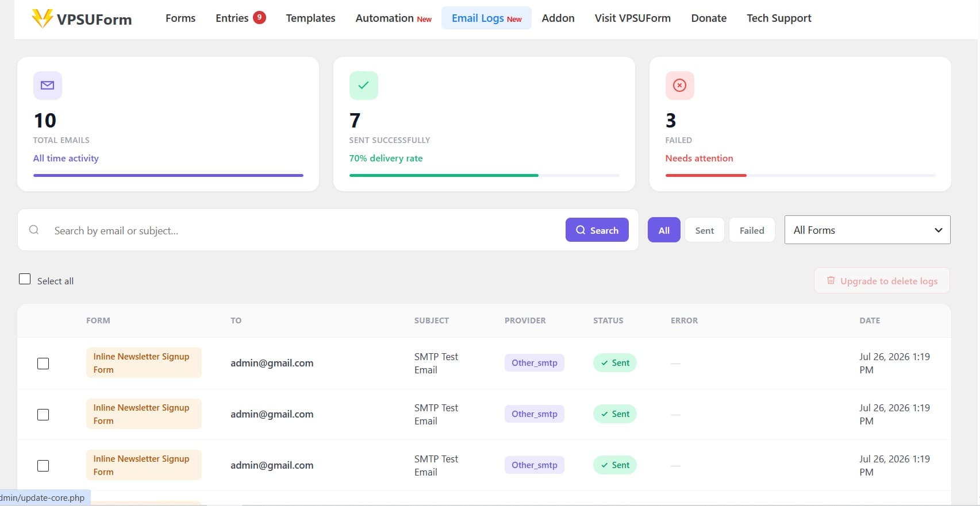The height and width of the screenshot is (506, 980).
Task: Click admin@gmail.com in the second row
Action: [272, 414]
